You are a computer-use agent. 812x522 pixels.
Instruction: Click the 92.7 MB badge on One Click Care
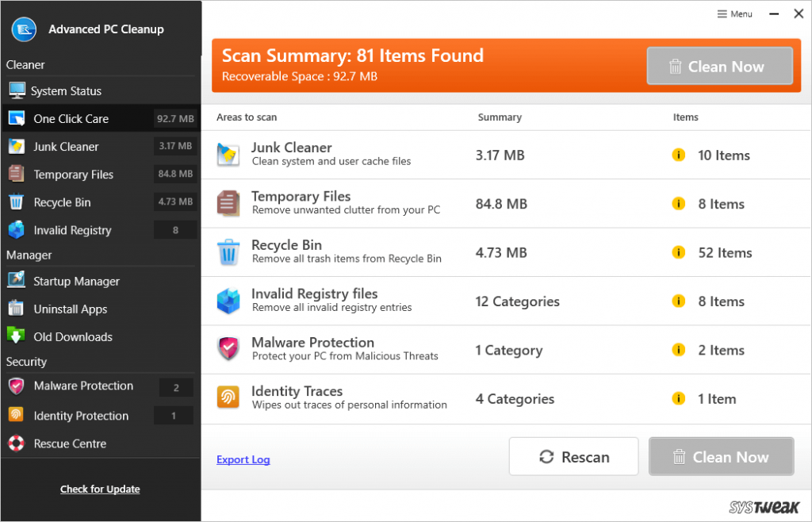pos(175,118)
